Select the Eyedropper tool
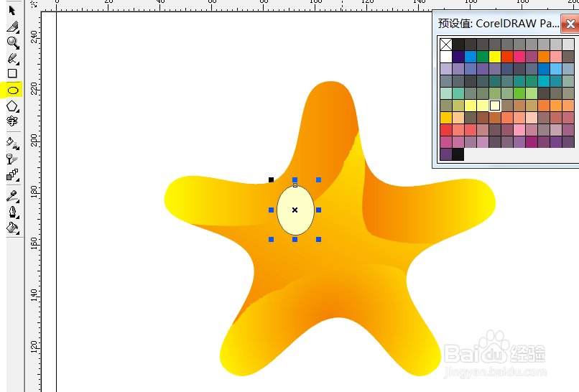The width and height of the screenshot is (579, 392). (12, 196)
